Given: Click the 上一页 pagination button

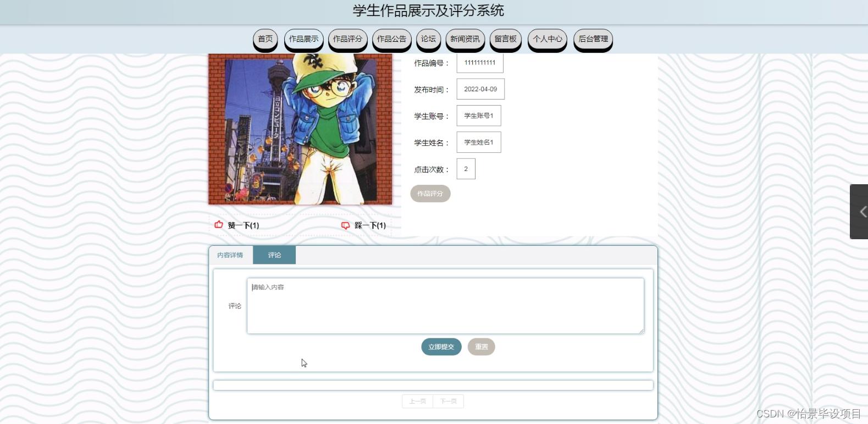Looking at the screenshot, I should pyautogui.click(x=418, y=401).
